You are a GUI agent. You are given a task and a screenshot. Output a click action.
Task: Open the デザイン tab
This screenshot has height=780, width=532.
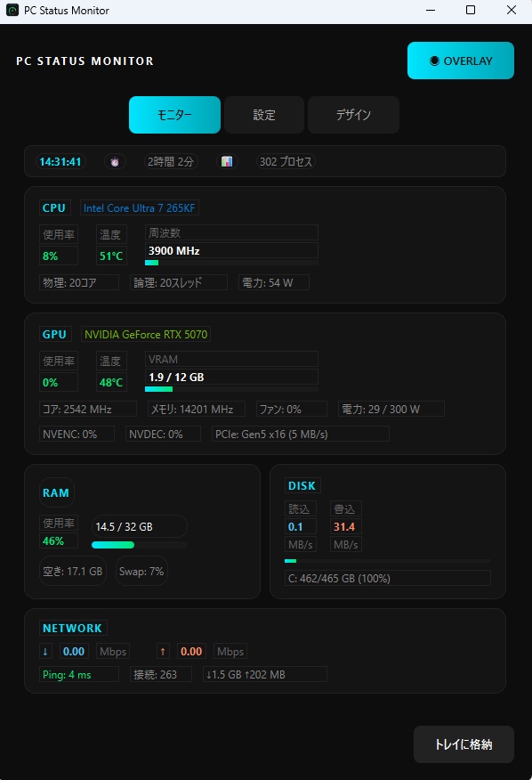pos(352,114)
